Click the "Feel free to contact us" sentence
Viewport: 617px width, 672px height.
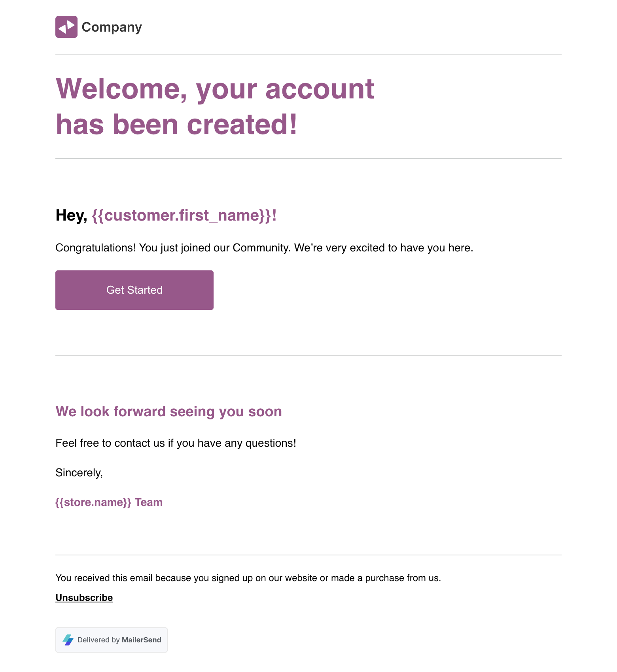coord(176,443)
